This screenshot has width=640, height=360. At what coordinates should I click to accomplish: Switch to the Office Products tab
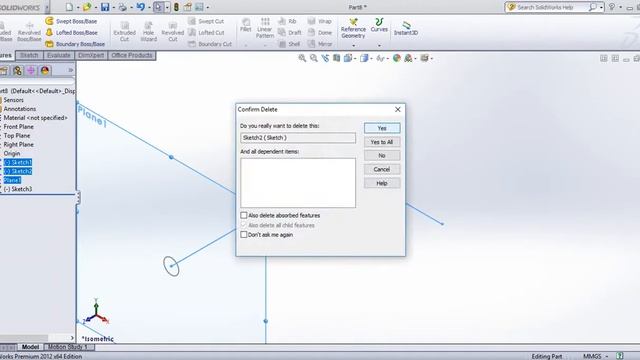point(132,55)
